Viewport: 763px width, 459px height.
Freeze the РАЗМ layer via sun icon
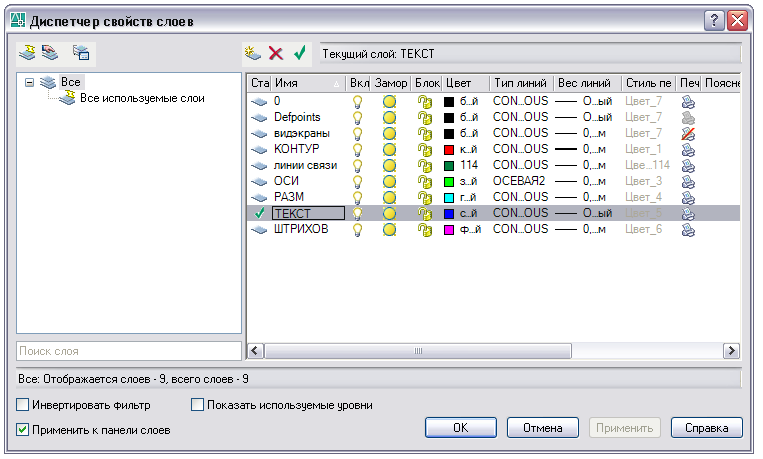[x=389, y=198]
